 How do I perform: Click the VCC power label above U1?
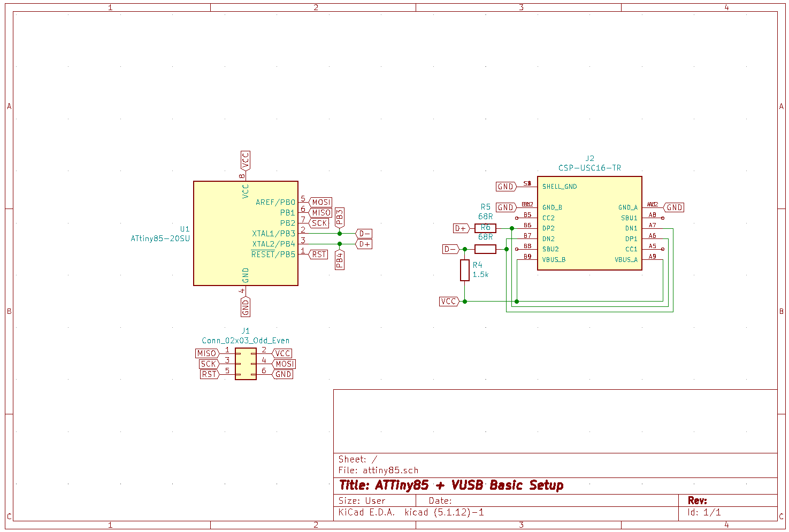pyautogui.click(x=246, y=160)
